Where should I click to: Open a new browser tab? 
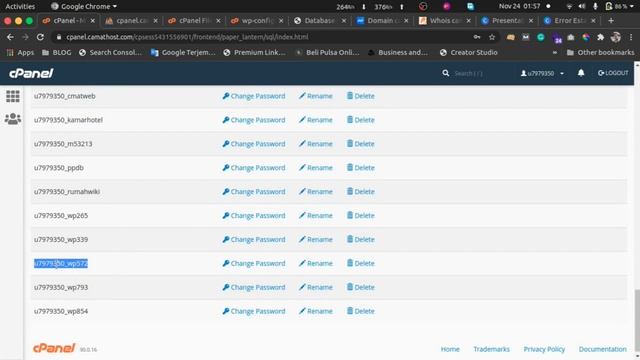(611, 20)
